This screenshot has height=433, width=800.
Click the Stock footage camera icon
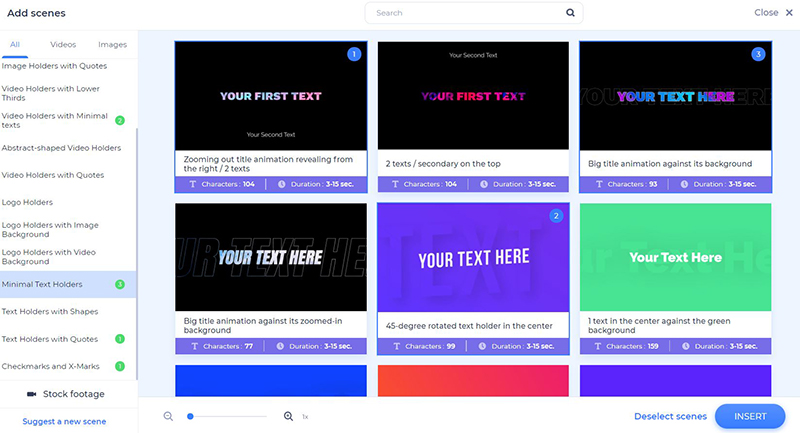point(31,394)
